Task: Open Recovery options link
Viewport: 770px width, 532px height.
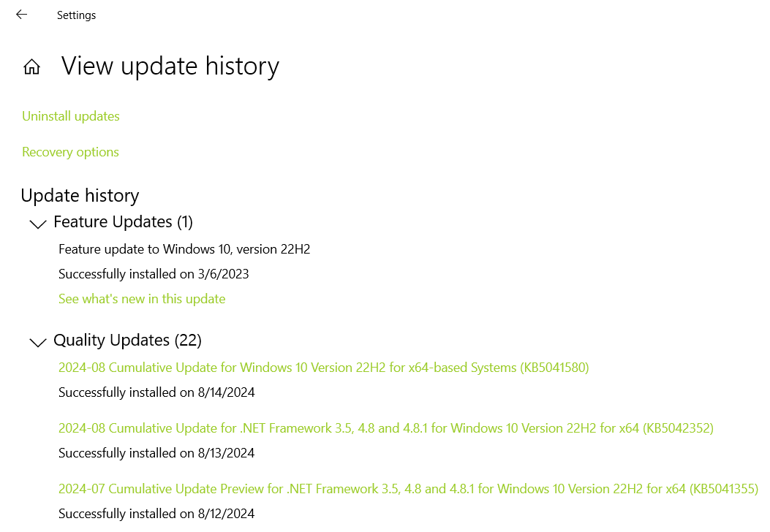Action: [x=70, y=152]
